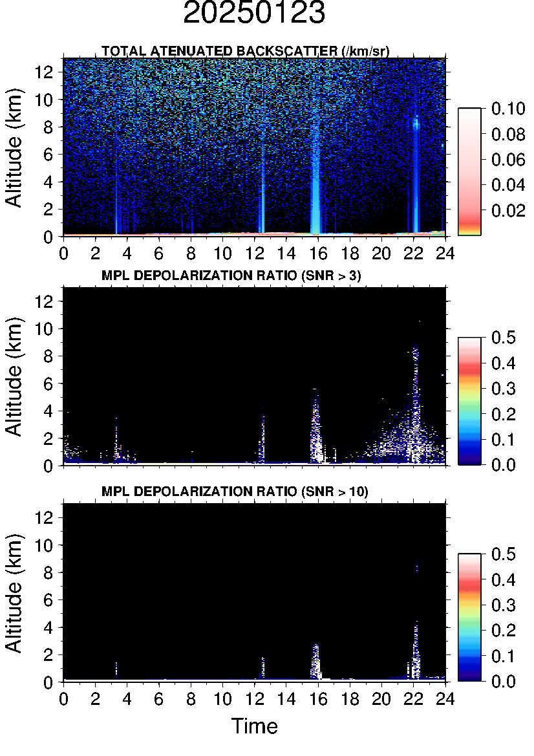The image size is (534, 756).
Task: Pick the yellow-green base of top colorbar
Action: (469, 232)
